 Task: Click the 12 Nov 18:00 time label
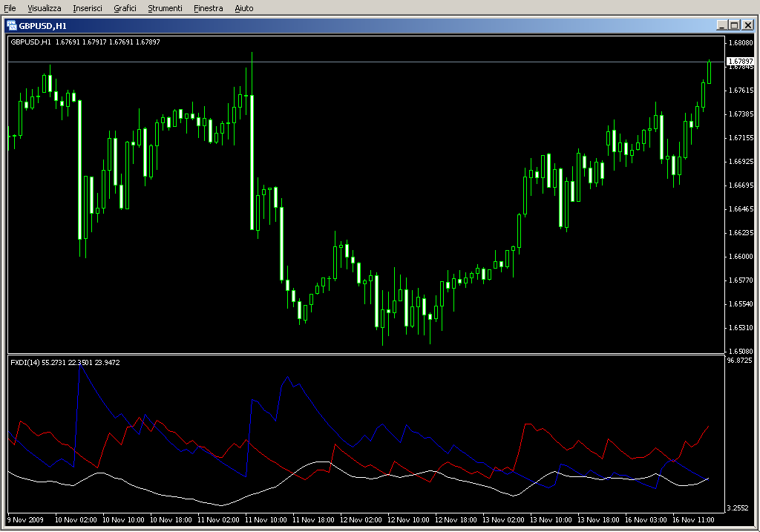click(x=456, y=520)
